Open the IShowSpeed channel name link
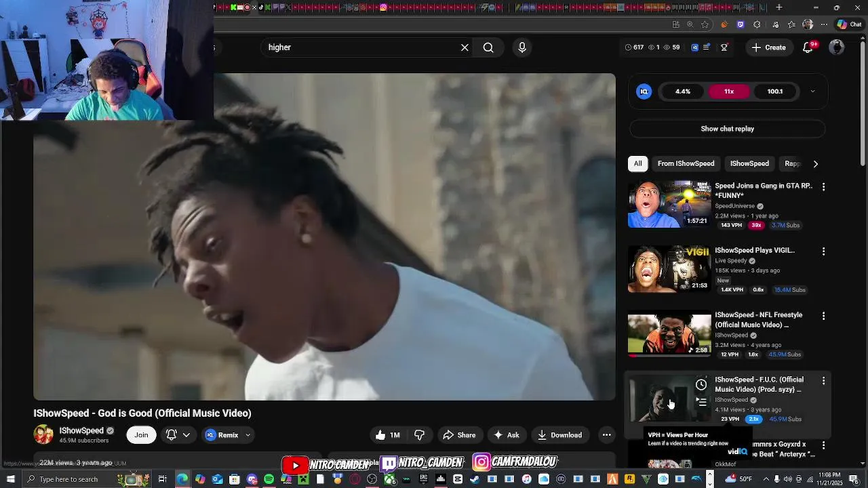Screen dimensions: 868x488 point(81,430)
